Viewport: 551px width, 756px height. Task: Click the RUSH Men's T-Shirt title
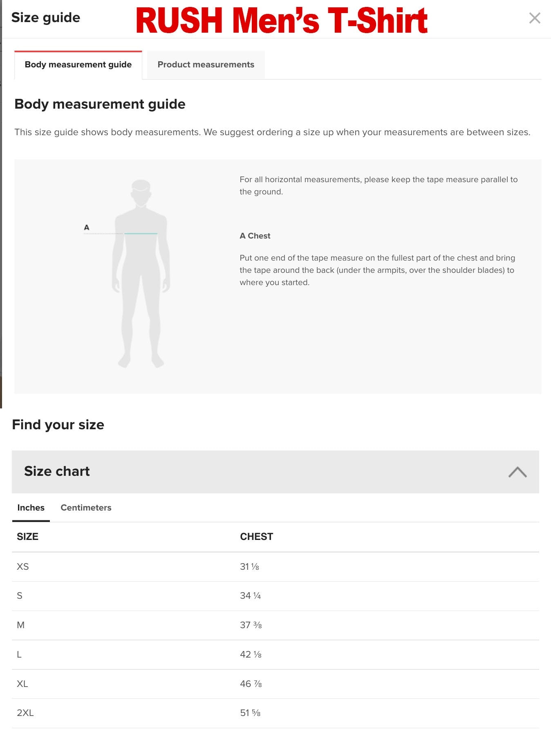[282, 20]
